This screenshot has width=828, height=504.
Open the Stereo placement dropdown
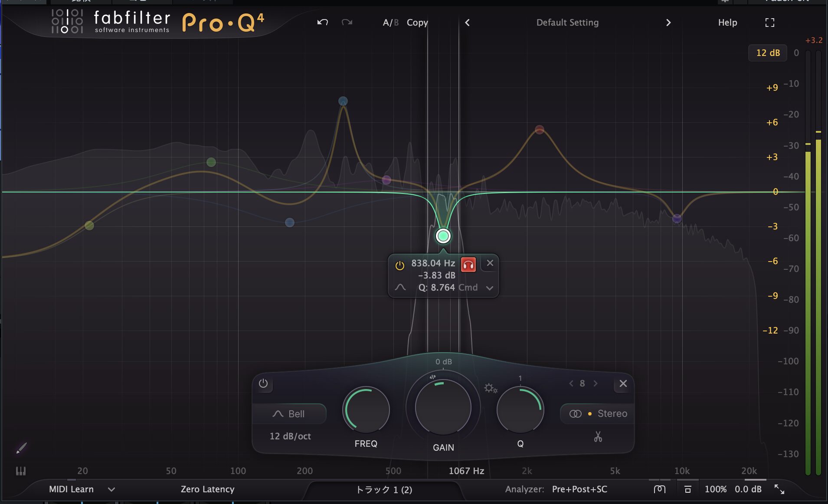598,414
